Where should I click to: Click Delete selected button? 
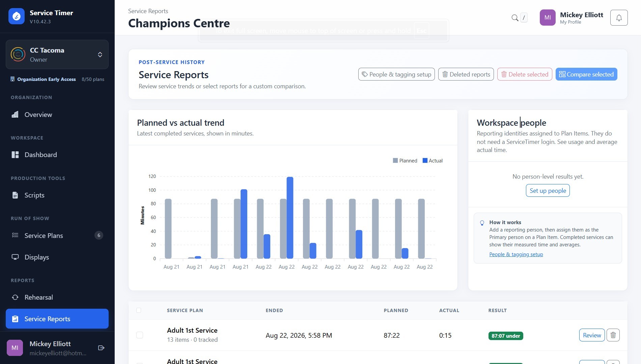(x=525, y=74)
